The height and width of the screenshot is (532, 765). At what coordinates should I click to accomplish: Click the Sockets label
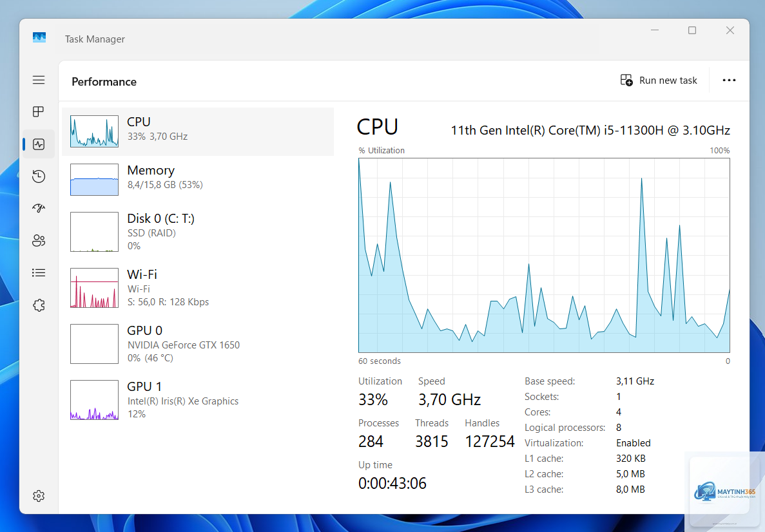coord(541,397)
